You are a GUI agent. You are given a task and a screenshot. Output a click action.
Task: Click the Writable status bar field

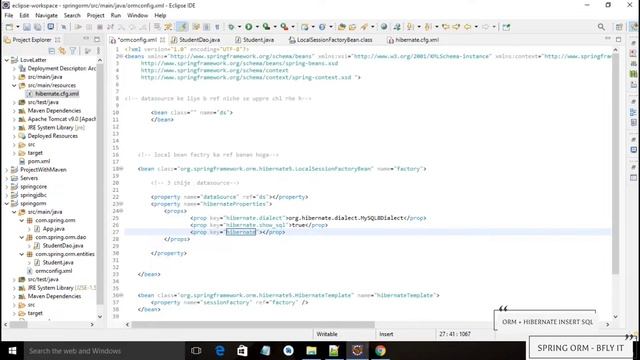327,334
